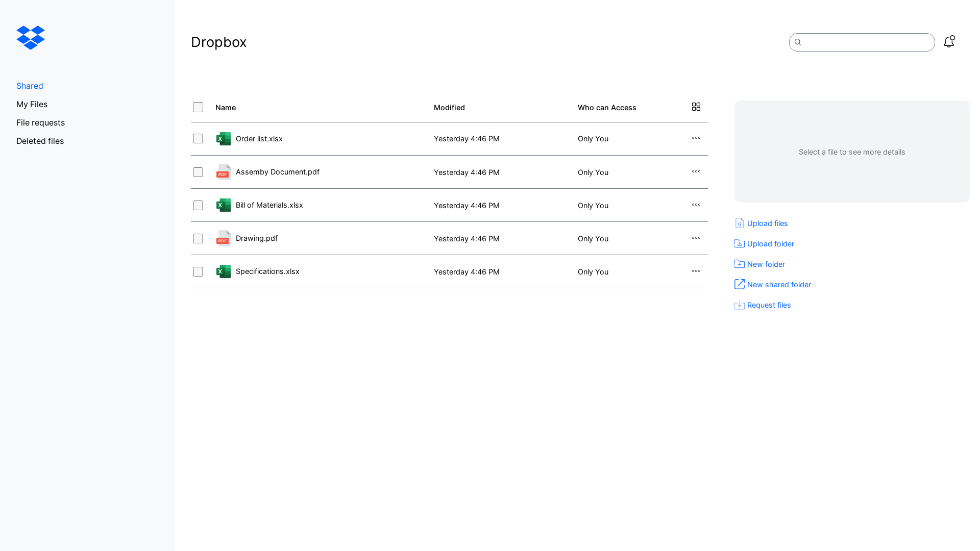980x551 pixels.
Task: Switch to grid view icon
Action: tap(696, 107)
